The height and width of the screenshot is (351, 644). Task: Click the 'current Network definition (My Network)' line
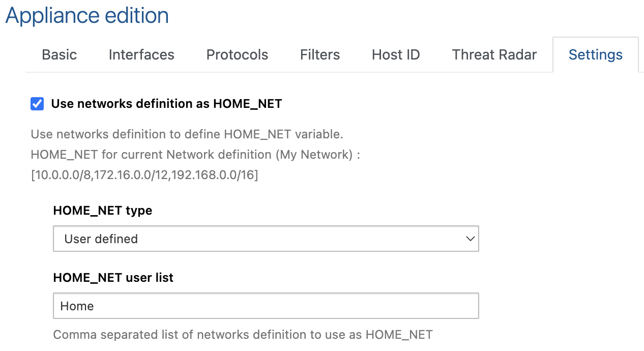[x=195, y=155]
